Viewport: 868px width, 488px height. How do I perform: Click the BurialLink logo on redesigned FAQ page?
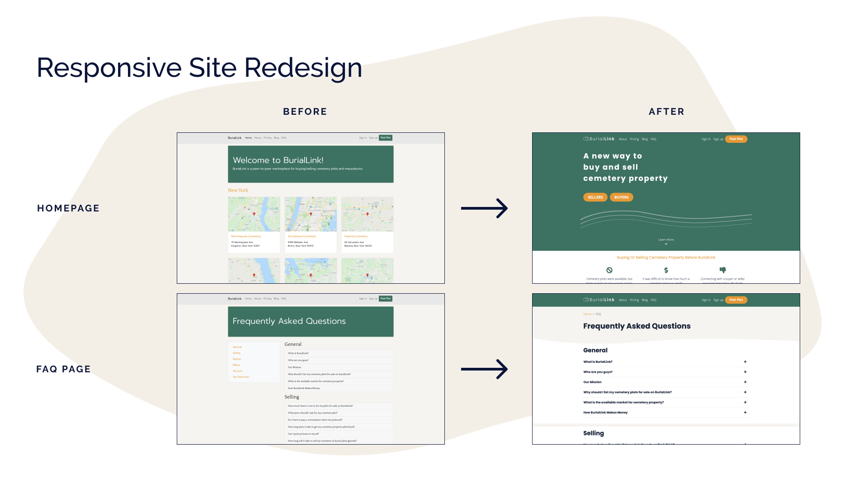coord(599,300)
